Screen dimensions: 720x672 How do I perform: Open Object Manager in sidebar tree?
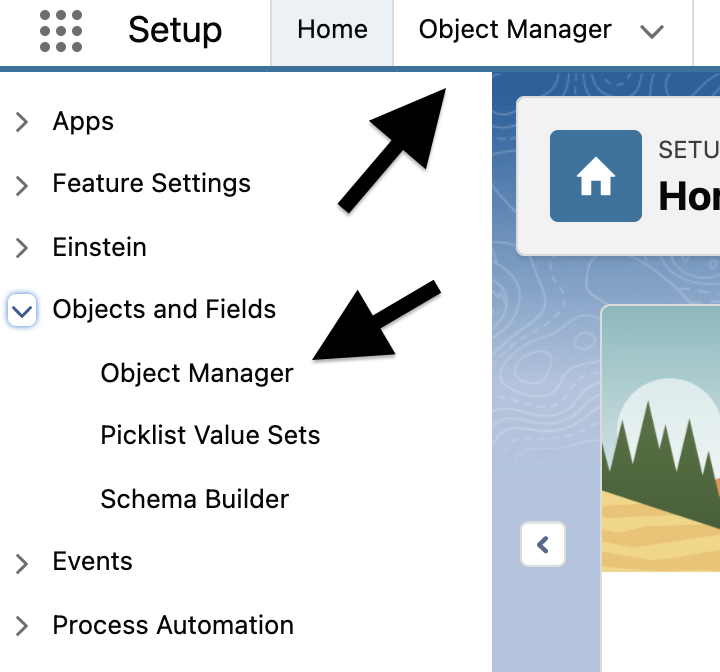coord(197,373)
